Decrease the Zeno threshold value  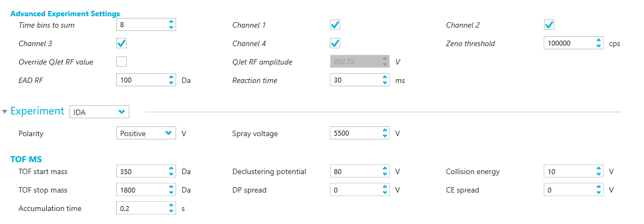598,46
